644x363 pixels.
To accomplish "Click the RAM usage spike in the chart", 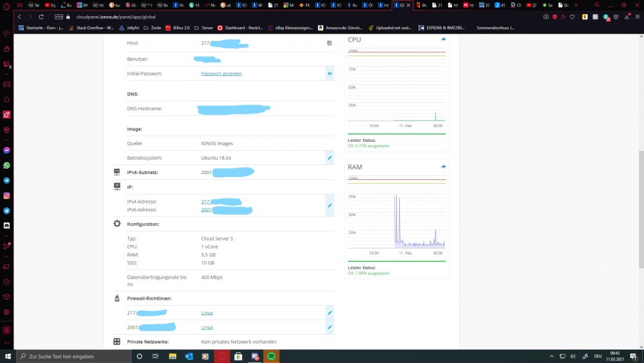I will pyautogui.click(x=396, y=220).
